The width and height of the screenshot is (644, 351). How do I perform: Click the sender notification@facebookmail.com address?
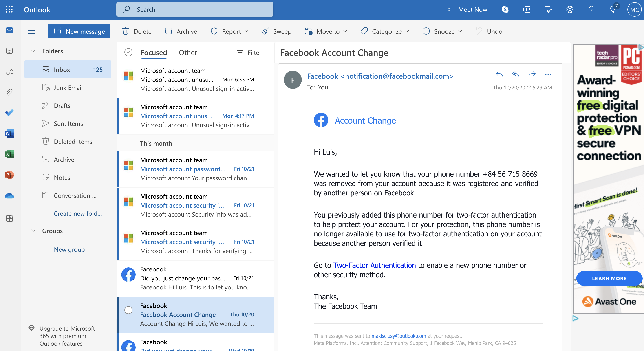tap(397, 76)
